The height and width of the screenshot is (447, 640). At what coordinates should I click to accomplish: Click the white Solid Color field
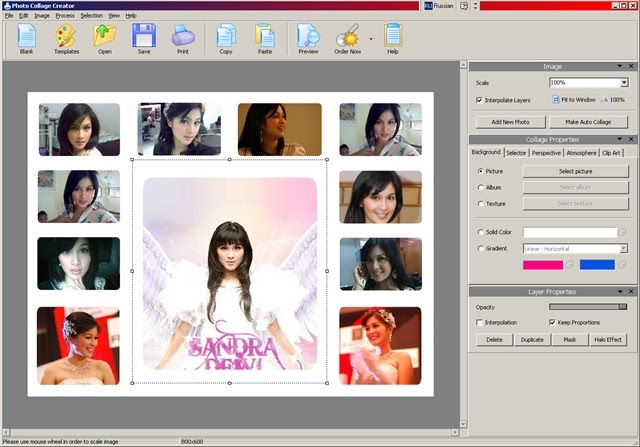point(570,232)
